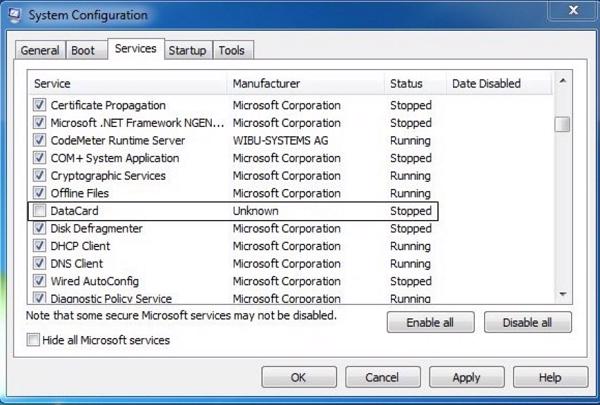The height and width of the screenshot is (405, 600).
Task: Click the scroll up arrow of services list
Action: click(x=563, y=81)
